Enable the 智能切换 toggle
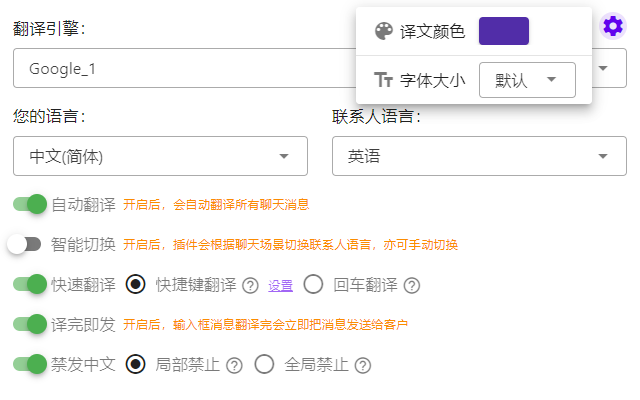Image resolution: width=640 pixels, height=400 pixels. click(24, 244)
